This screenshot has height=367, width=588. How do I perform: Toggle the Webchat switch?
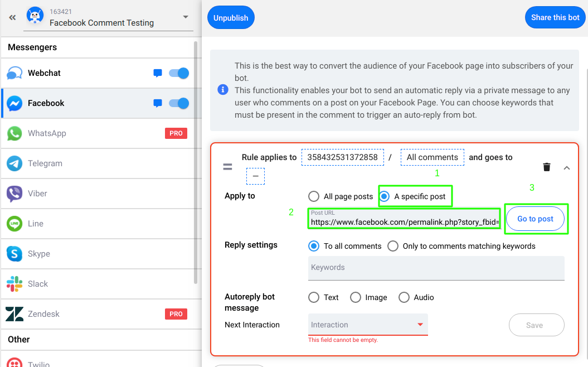pyautogui.click(x=179, y=73)
